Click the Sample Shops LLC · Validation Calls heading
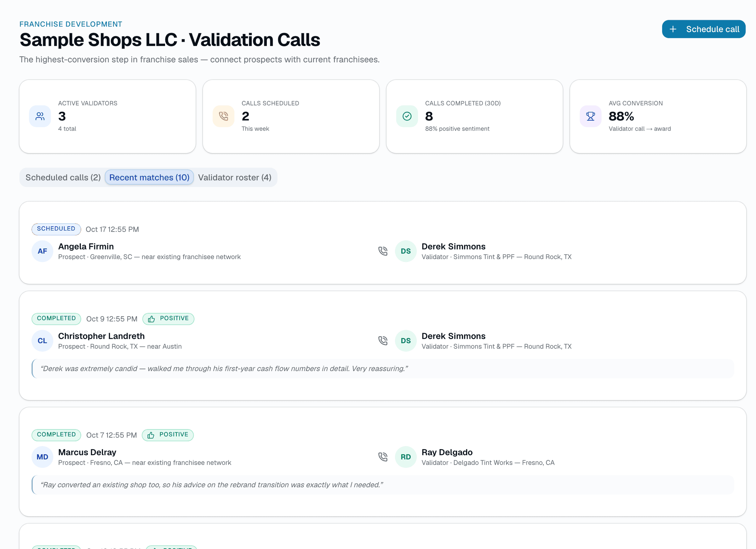Image resolution: width=756 pixels, height=549 pixels. click(x=170, y=40)
